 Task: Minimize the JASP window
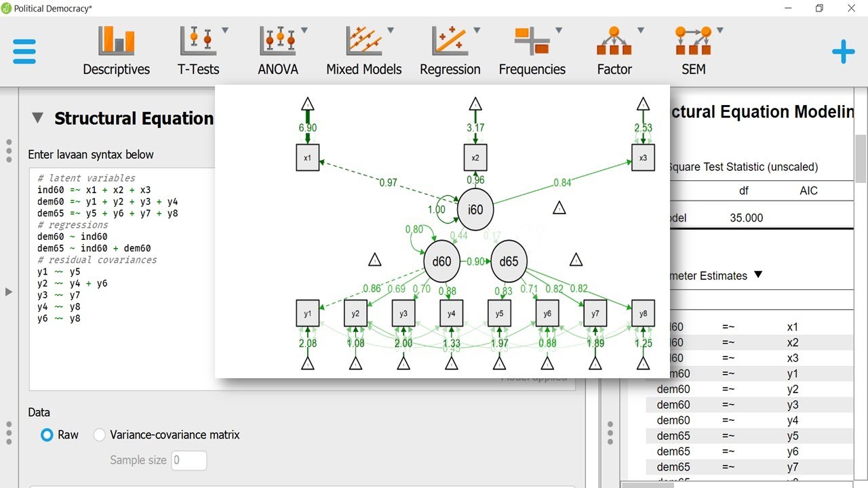point(788,8)
